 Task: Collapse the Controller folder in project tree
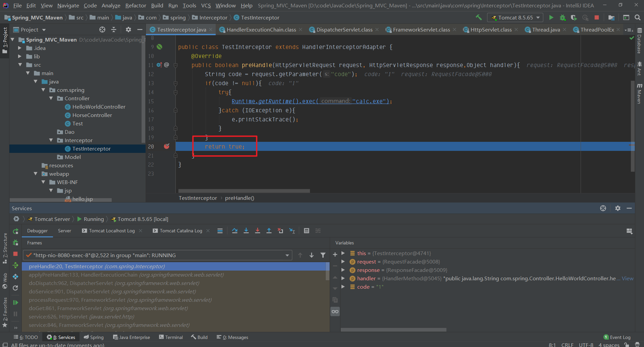(x=51, y=98)
